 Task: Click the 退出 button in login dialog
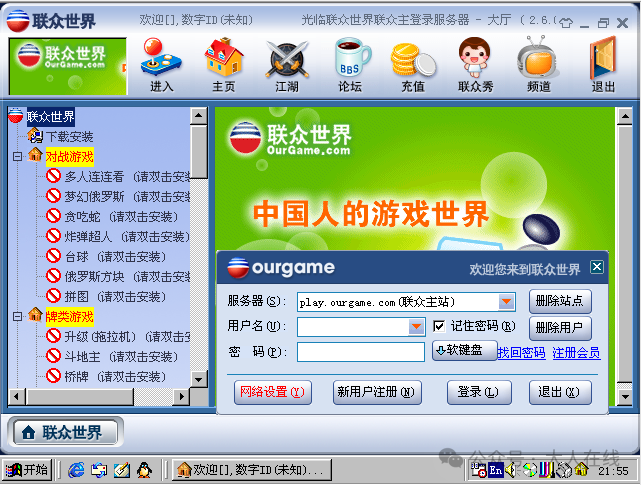560,392
